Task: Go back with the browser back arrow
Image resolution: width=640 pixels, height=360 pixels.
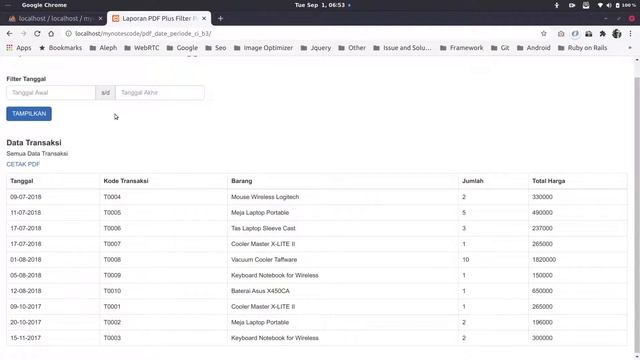Action: (9, 33)
